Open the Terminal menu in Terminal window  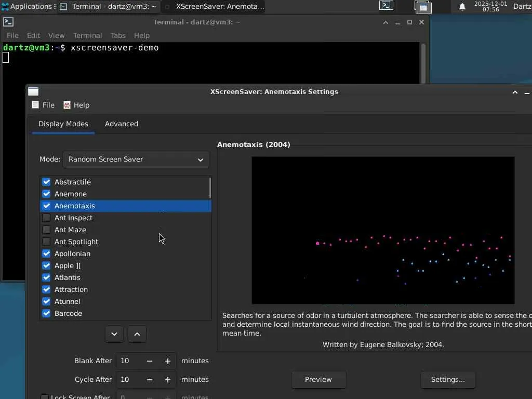(87, 35)
